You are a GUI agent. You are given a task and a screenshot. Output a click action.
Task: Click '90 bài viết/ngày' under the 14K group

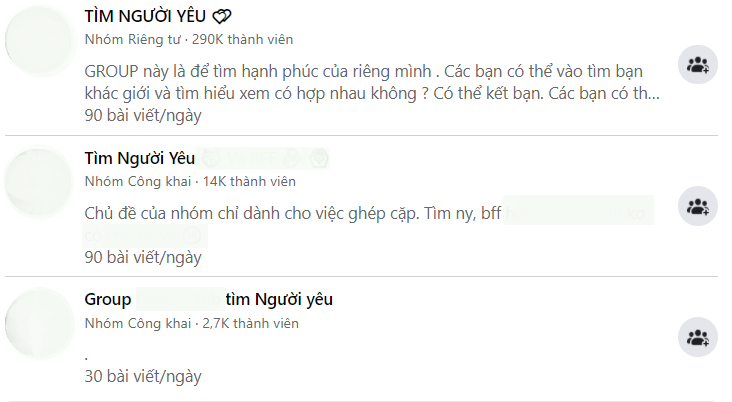[x=143, y=257]
